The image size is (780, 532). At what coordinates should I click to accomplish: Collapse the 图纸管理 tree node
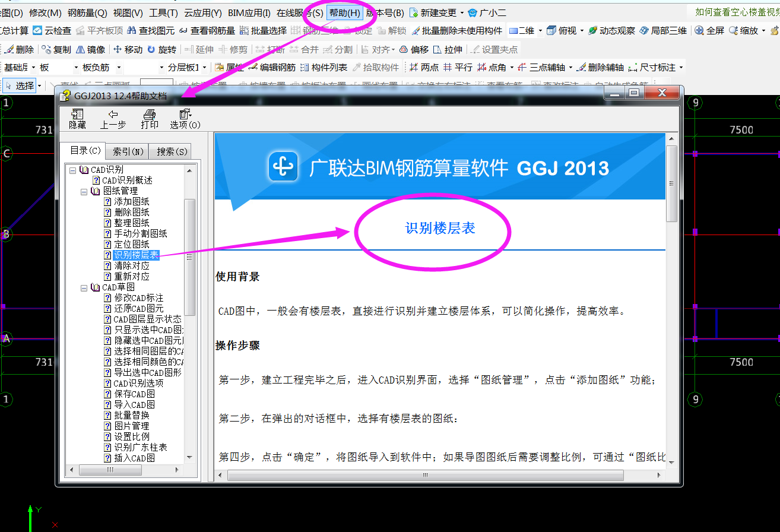point(84,191)
